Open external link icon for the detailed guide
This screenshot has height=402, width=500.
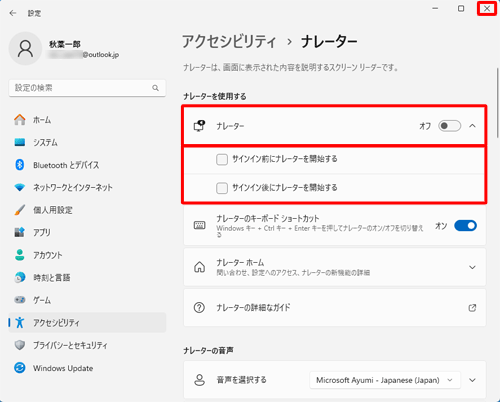(x=472, y=308)
